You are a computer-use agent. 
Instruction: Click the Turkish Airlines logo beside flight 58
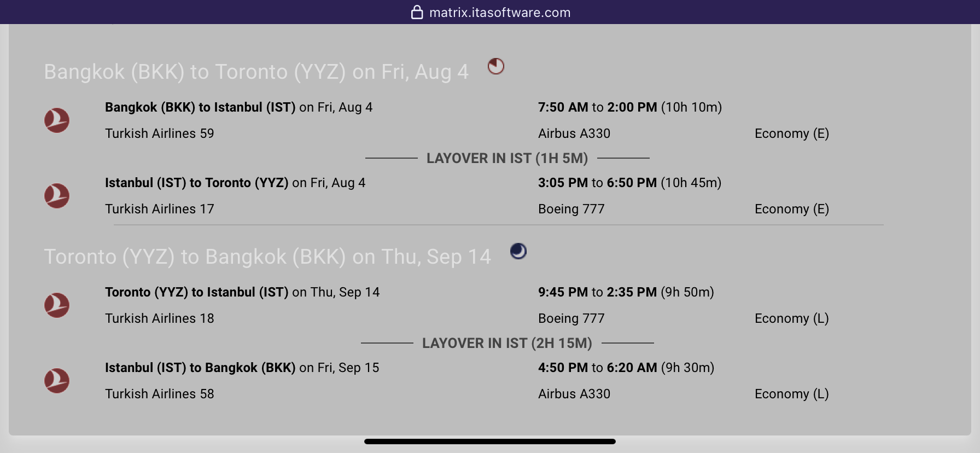point(57,381)
